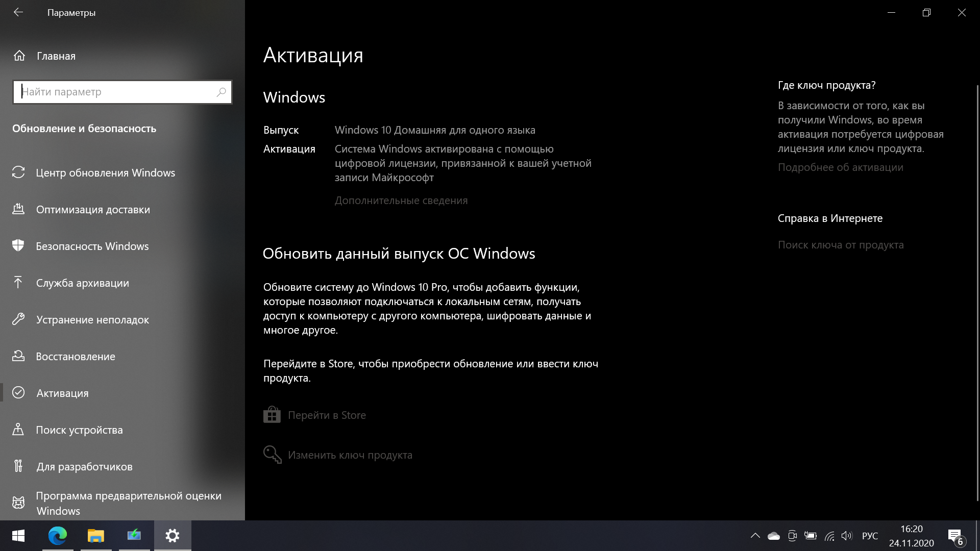Click the home house icon
This screenshot has height=551, width=980.
tap(19, 56)
